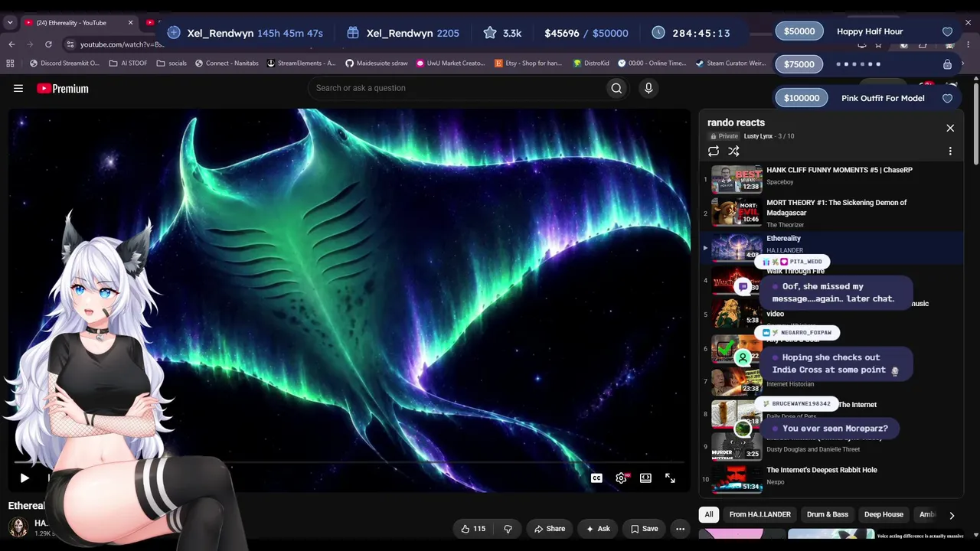Open the Maidesuiote sdraw GitHub bookmark
This screenshot has height=551, width=980.
(377, 64)
